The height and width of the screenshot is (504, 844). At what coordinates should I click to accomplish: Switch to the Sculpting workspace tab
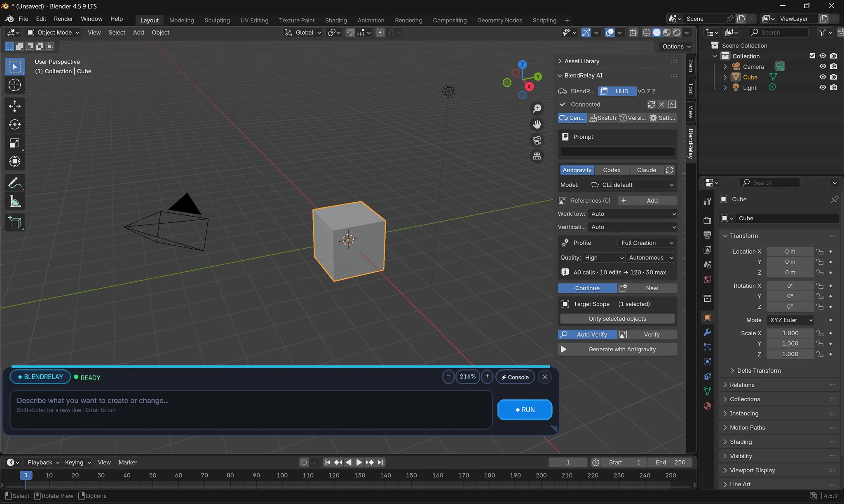[x=217, y=20]
